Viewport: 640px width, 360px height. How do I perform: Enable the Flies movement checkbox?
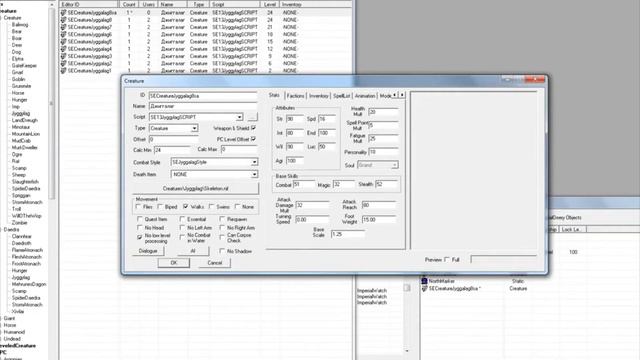pyautogui.click(x=138, y=207)
